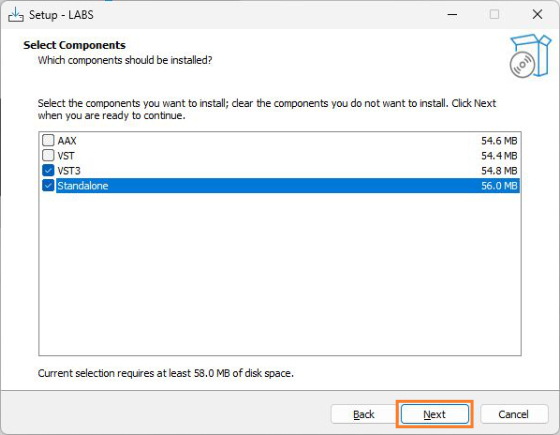
Task: Select the VST component label
Action: pyautogui.click(x=66, y=156)
